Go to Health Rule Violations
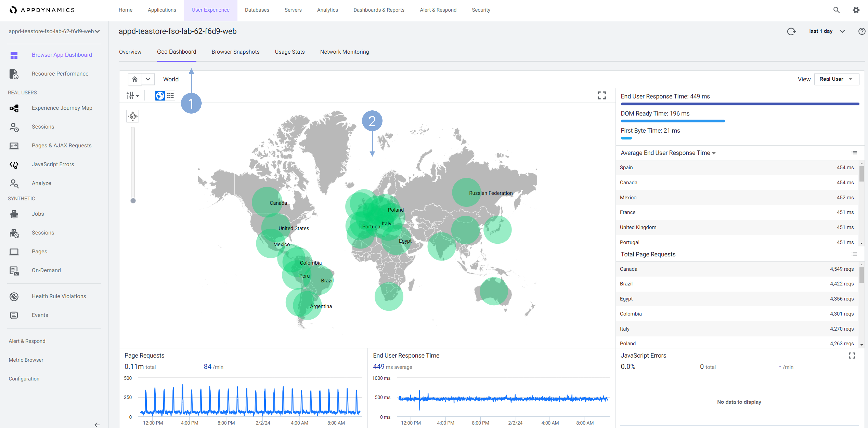This screenshot has width=868, height=428. point(59,296)
